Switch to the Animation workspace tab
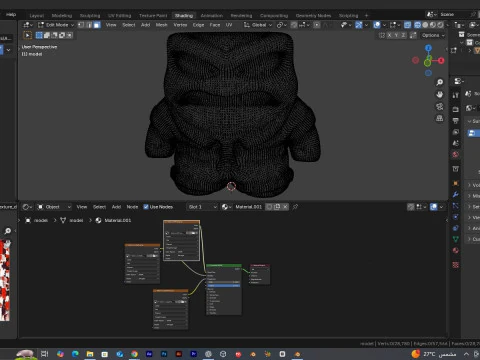480x360 pixels. tap(212, 16)
